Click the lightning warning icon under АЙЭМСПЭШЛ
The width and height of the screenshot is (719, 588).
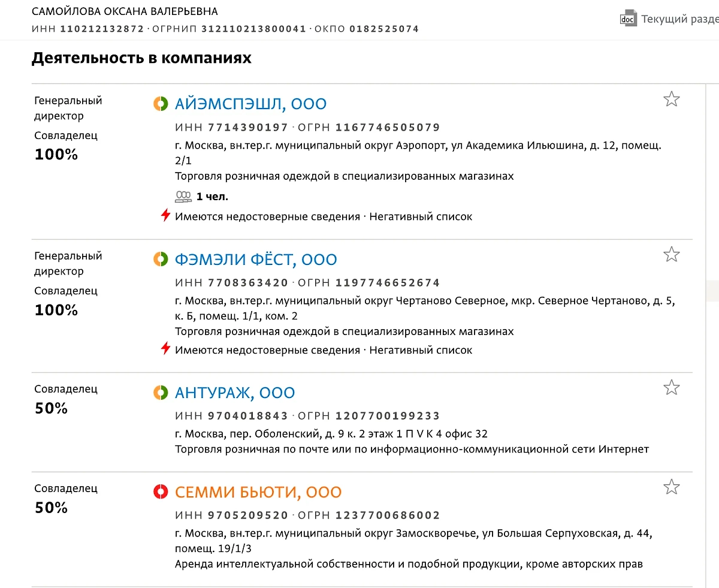point(165,216)
